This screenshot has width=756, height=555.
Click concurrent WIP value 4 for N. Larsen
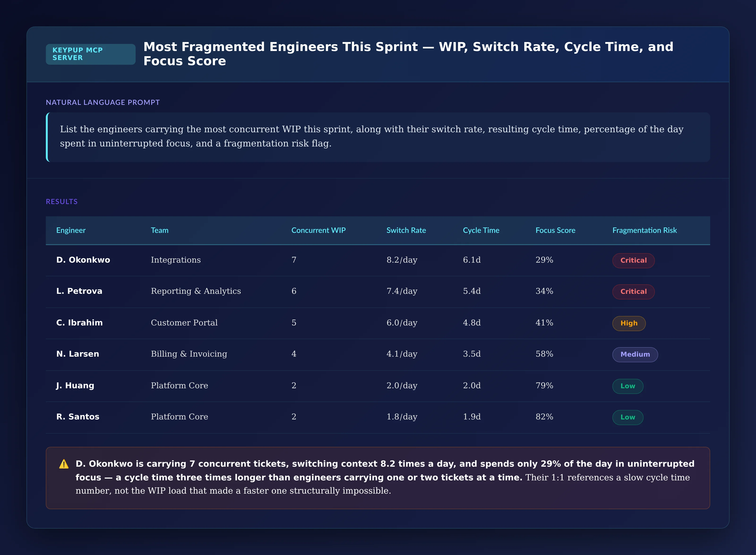click(294, 354)
